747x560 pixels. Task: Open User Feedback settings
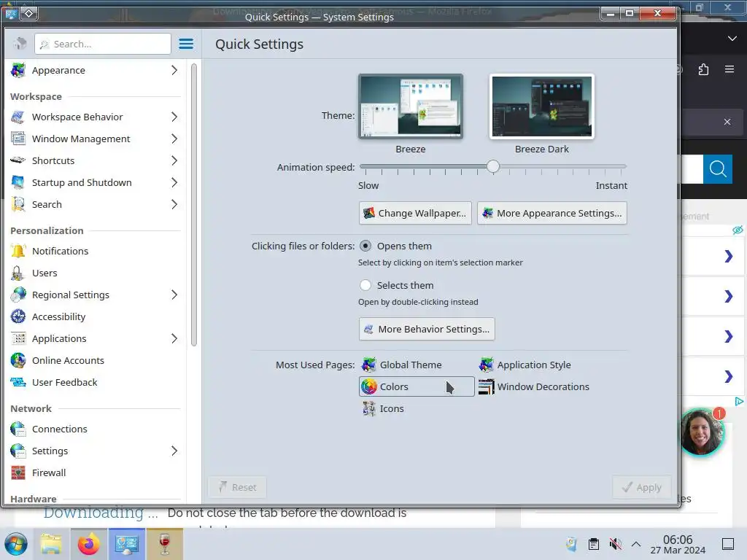click(95, 382)
